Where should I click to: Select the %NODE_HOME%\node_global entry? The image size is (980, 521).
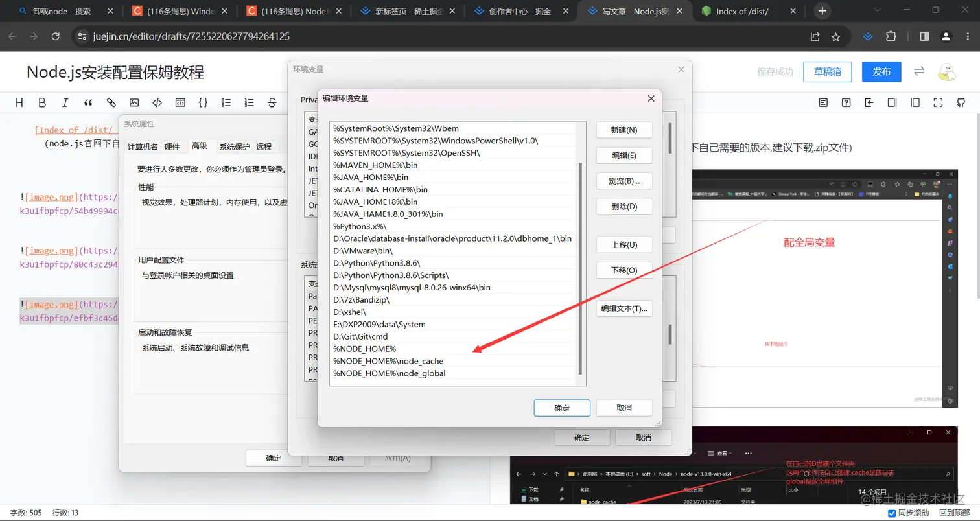452,373
